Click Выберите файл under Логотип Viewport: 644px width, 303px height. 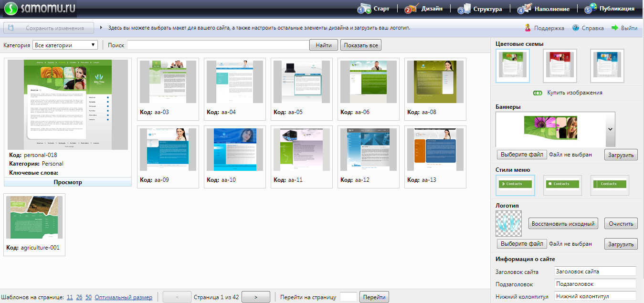[x=522, y=244]
